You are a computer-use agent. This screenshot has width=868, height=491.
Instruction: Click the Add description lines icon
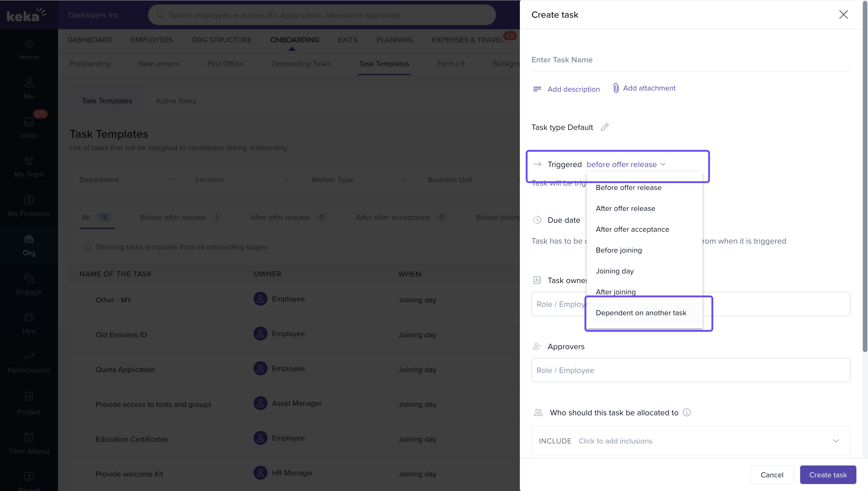(537, 89)
